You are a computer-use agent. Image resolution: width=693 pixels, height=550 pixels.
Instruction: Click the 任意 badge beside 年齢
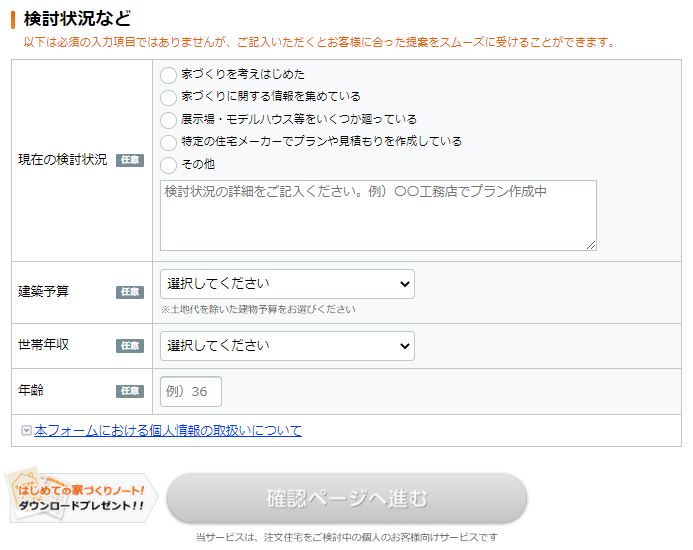tap(130, 391)
